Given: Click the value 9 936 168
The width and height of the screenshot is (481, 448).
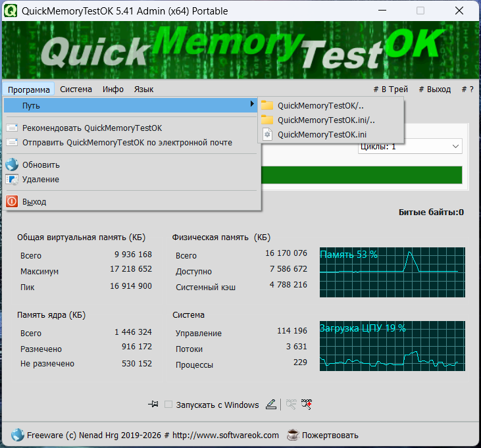Looking at the screenshot, I should (133, 255).
